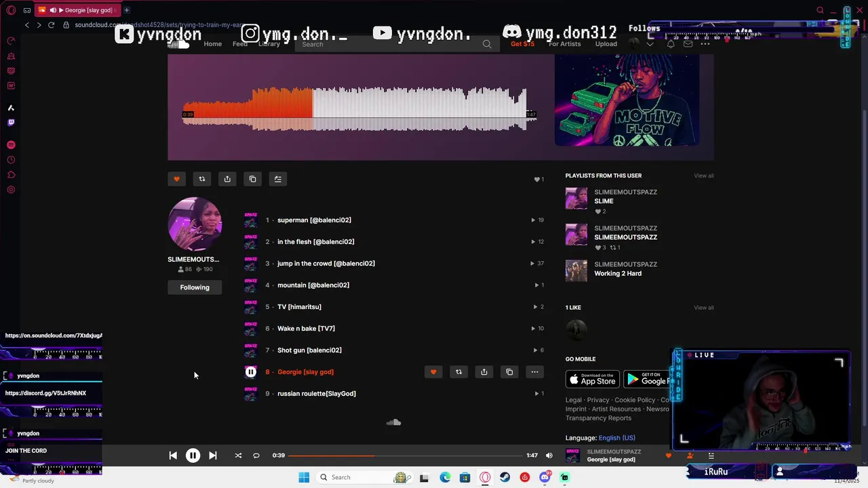868x488 pixels.
Task: Open the Transparency Reports link
Action: (x=598, y=418)
